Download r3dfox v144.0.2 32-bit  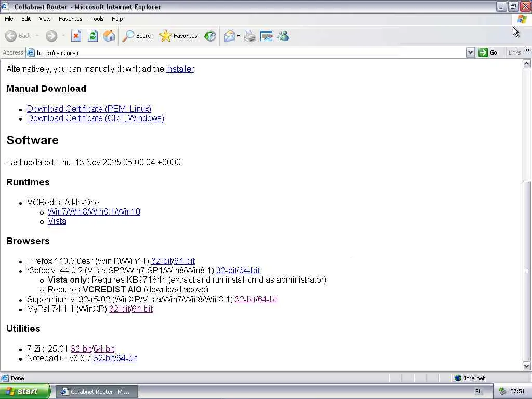[227, 270]
